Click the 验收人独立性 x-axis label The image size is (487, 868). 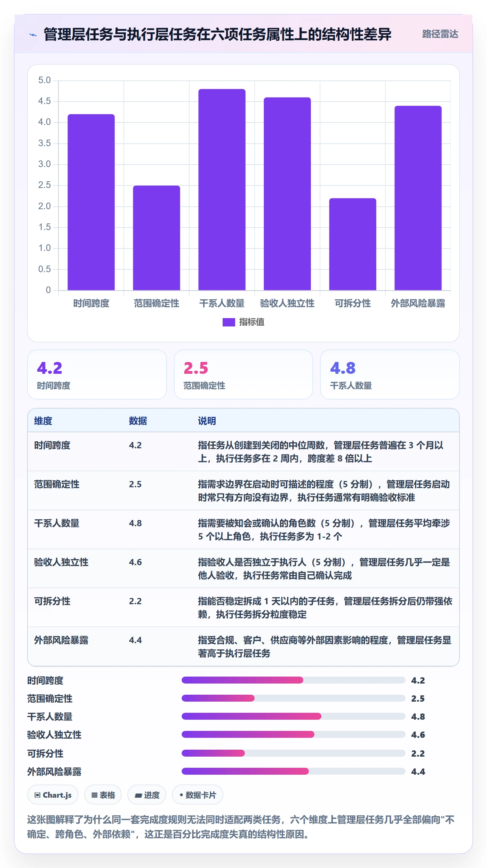coord(287,303)
